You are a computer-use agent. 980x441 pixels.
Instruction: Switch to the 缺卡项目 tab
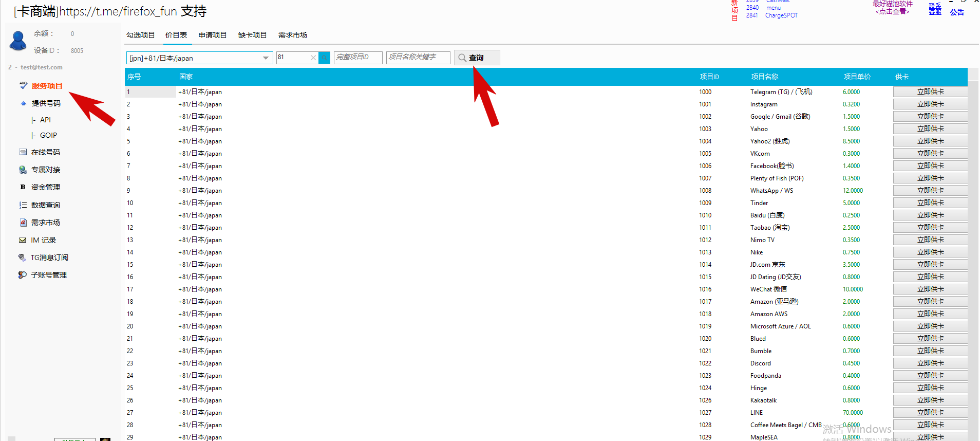point(252,35)
